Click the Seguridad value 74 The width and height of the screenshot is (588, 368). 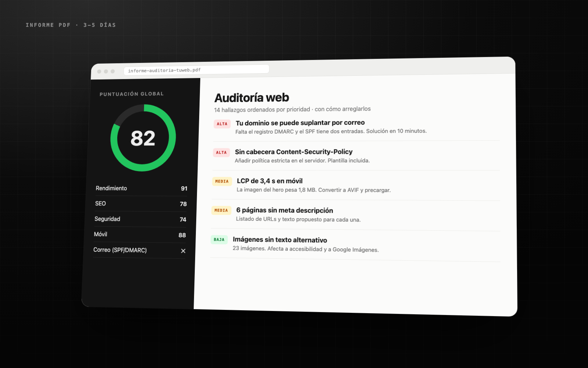tap(183, 220)
